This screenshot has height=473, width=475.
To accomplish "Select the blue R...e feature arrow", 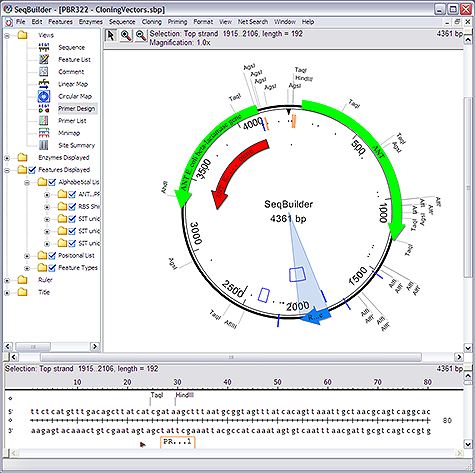I will (x=316, y=316).
